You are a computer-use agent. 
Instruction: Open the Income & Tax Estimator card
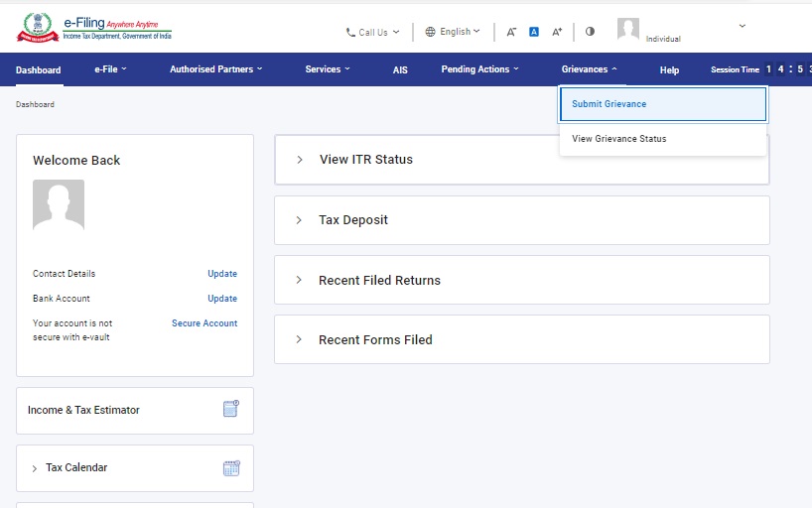click(135, 410)
